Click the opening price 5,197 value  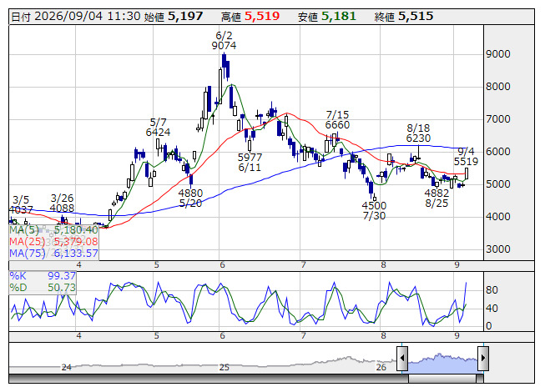pyautogui.click(x=185, y=17)
